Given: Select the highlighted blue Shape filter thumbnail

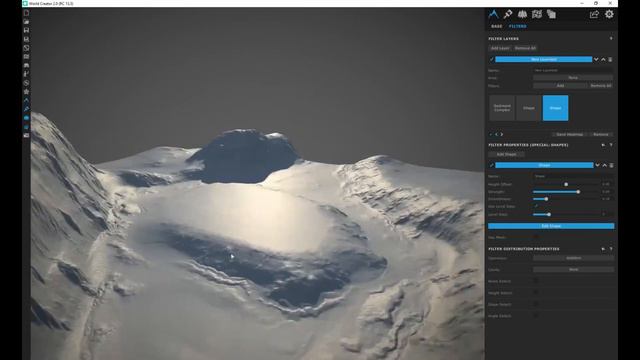Looking at the screenshot, I should pos(555,108).
